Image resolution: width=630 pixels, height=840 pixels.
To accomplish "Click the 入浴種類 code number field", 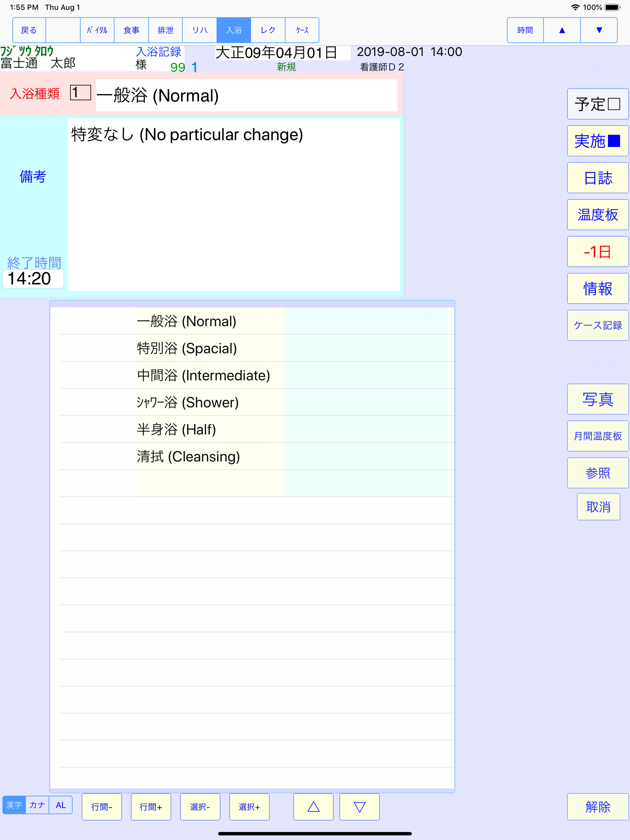I will pyautogui.click(x=81, y=93).
